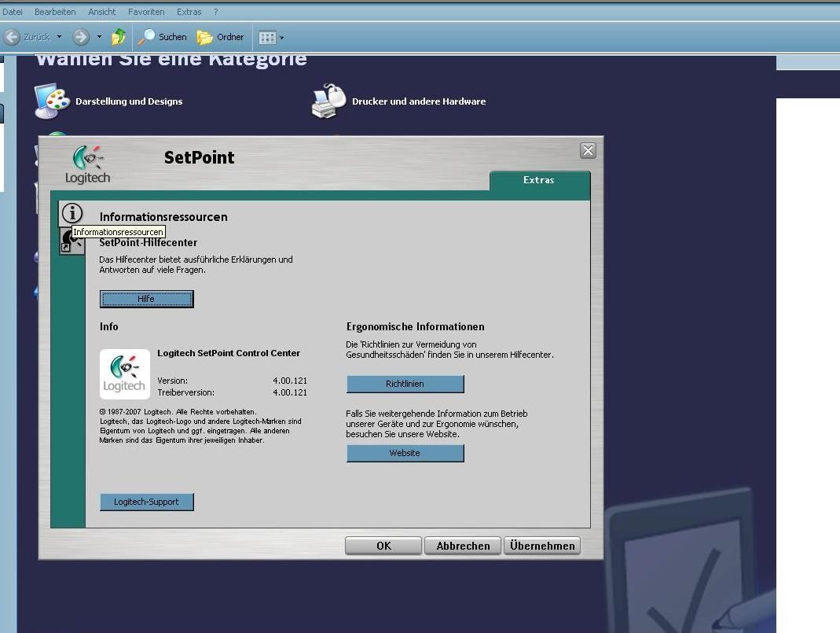The width and height of the screenshot is (840, 633).
Task: Expand the views dropdown arrow
Action: (282, 38)
